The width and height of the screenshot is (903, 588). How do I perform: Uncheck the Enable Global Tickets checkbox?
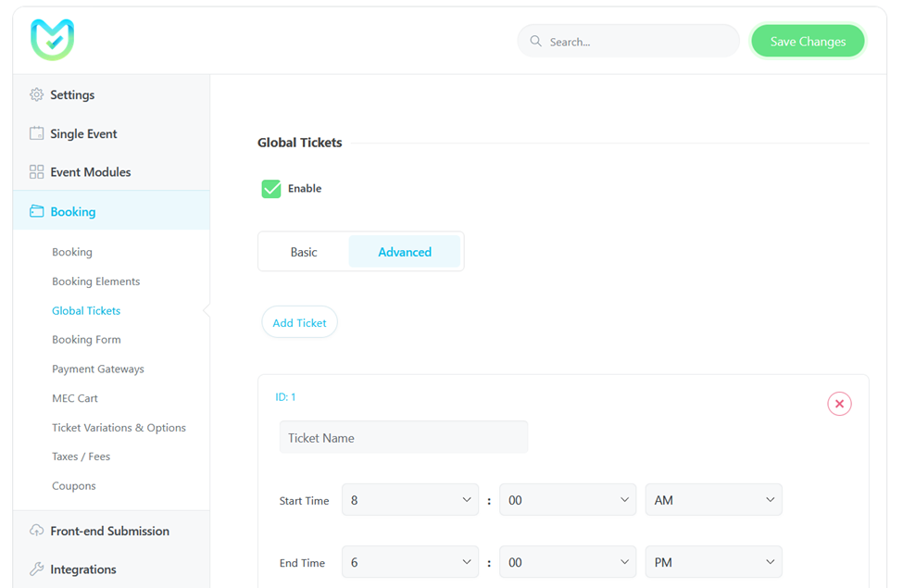coord(271,188)
